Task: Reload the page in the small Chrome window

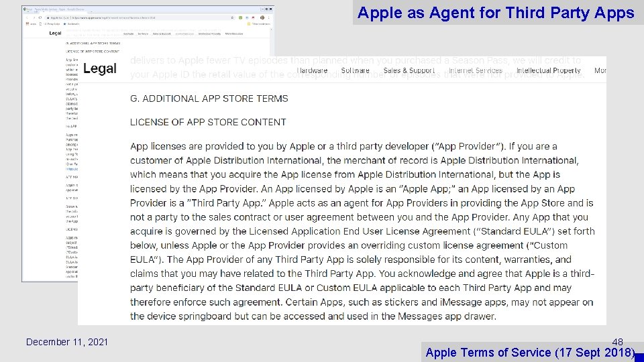Action: (x=40, y=17)
